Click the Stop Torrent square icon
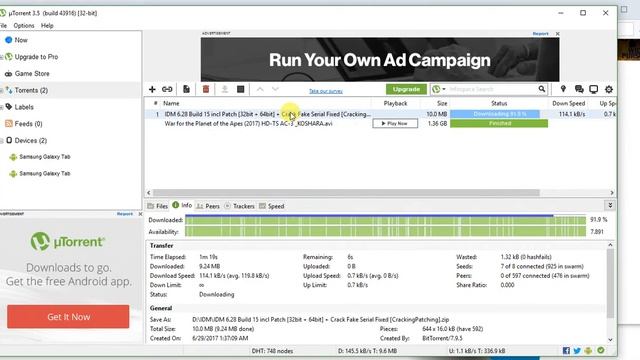This screenshot has height=360, width=640. point(240,89)
